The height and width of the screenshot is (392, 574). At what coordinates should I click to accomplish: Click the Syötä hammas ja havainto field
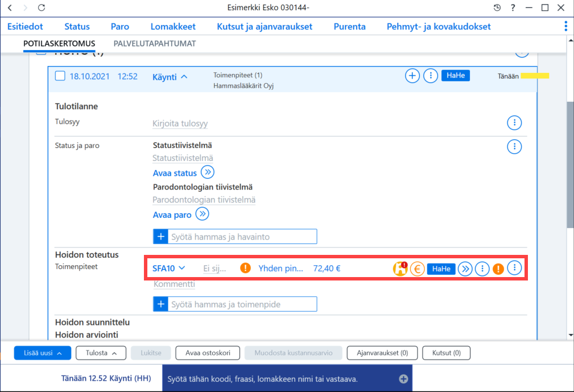(242, 237)
